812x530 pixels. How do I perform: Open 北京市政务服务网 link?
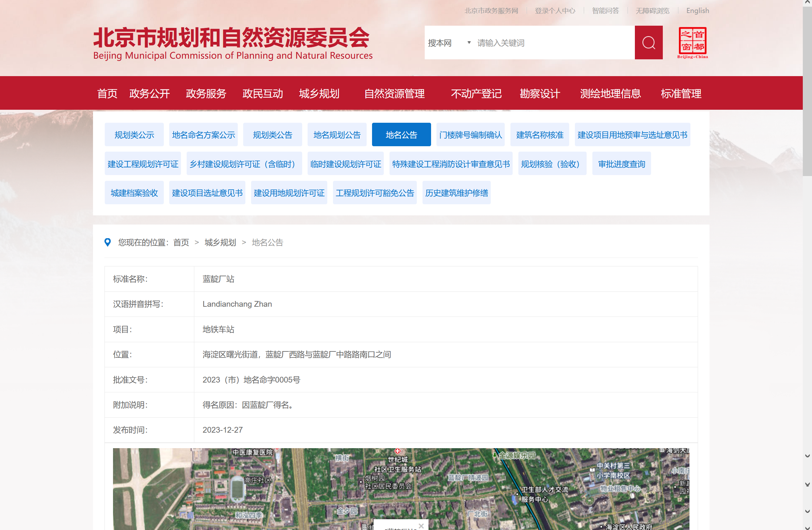click(491, 10)
